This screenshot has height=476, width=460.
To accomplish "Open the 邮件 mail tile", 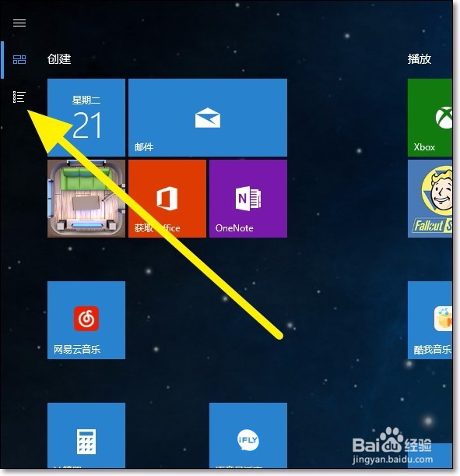I will point(208,118).
